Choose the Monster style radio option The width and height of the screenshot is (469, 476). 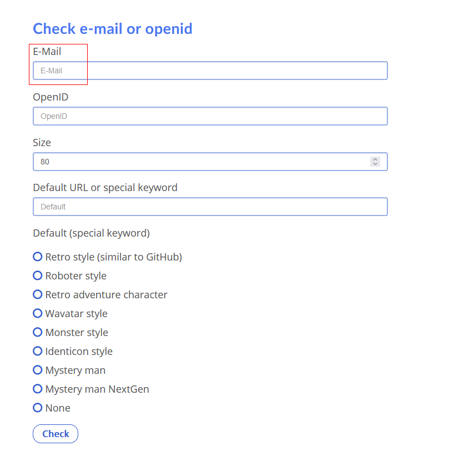pyautogui.click(x=38, y=332)
